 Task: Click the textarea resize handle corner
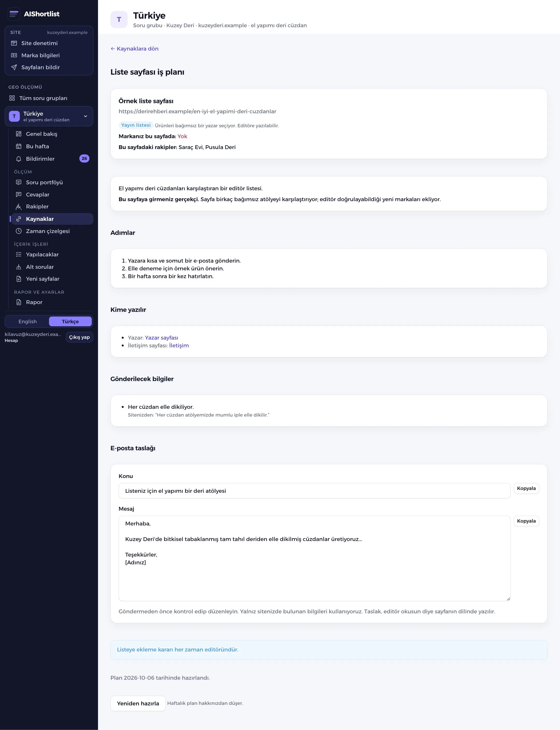coord(508,599)
